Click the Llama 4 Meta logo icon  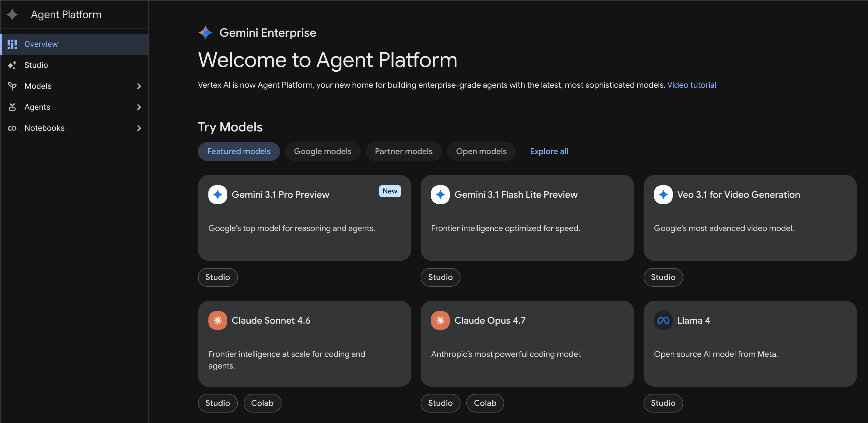coord(663,320)
